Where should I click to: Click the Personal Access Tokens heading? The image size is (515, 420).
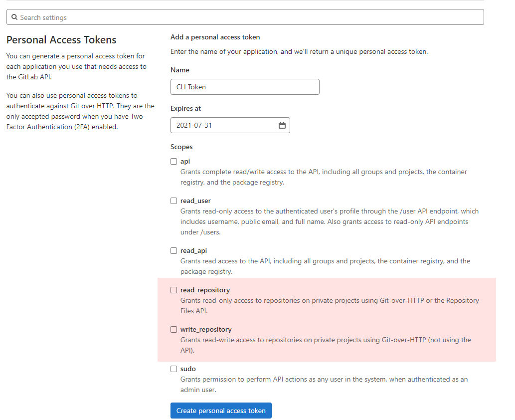pos(61,40)
